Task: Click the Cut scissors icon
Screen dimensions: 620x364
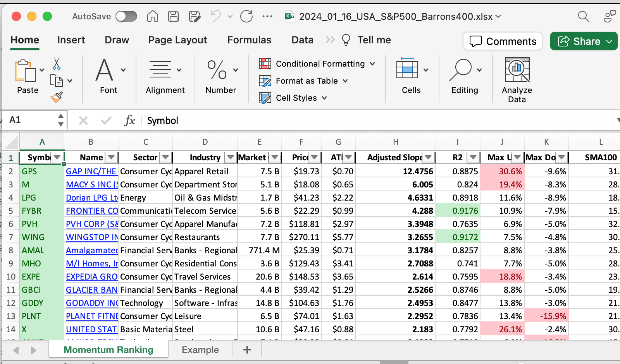Action: tap(57, 64)
